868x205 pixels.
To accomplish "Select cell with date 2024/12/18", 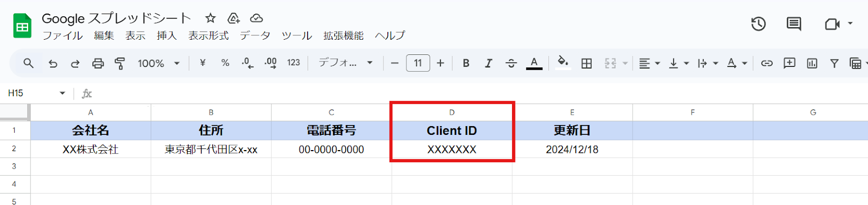I will (572, 149).
